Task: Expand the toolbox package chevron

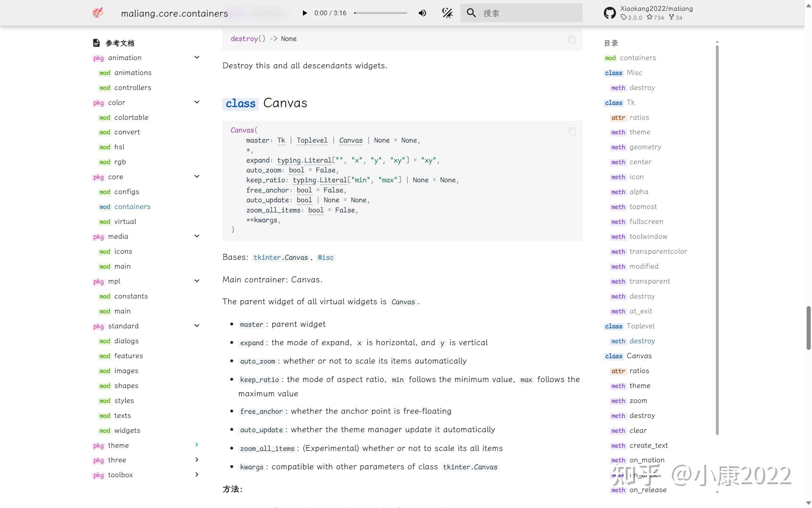Action: 197,474
